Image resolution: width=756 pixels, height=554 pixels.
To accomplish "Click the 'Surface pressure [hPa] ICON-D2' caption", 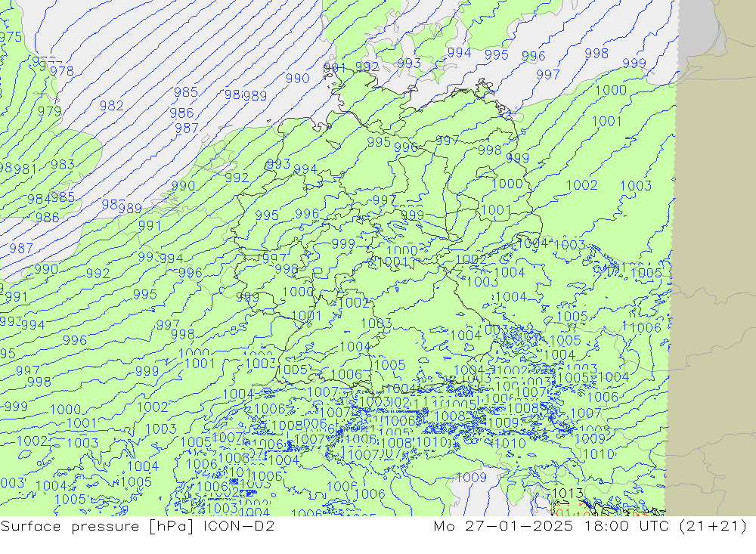I will point(138,526).
